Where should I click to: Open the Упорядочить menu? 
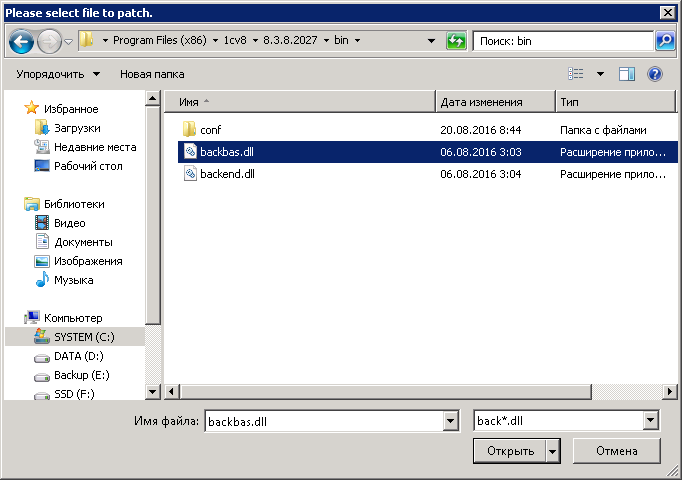click(x=58, y=74)
